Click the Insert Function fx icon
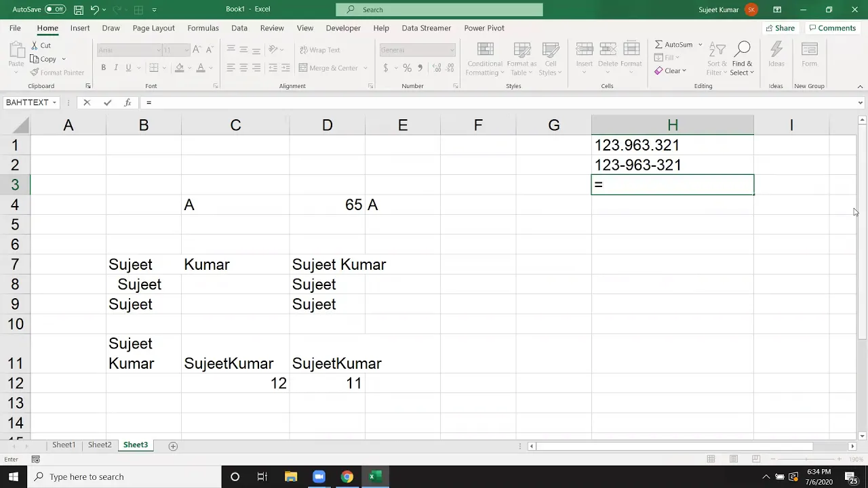Image resolution: width=868 pixels, height=488 pixels. (127, 102)
